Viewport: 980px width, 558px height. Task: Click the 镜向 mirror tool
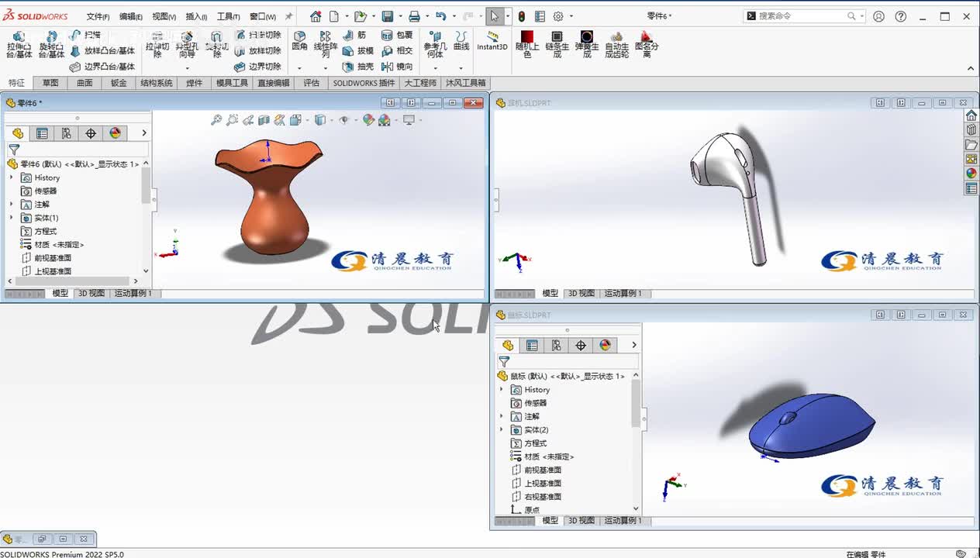click(x=397, y=67)
